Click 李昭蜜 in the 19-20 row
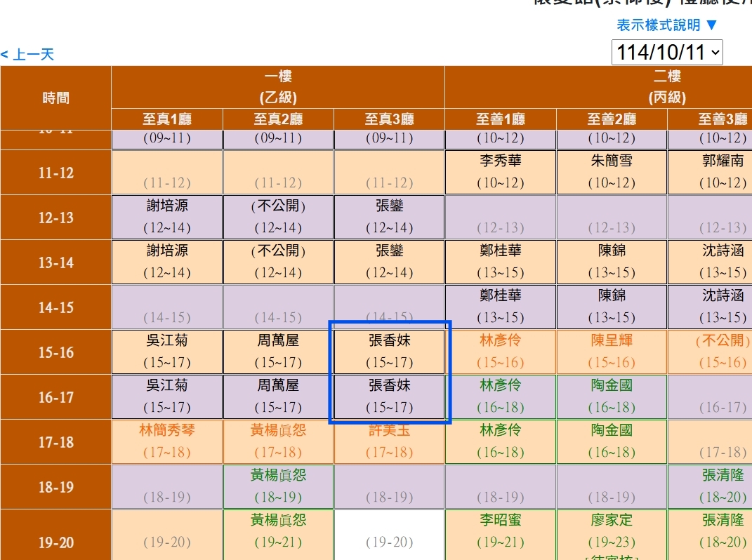The width and height of the screenshot is (752, 560). 501,521
